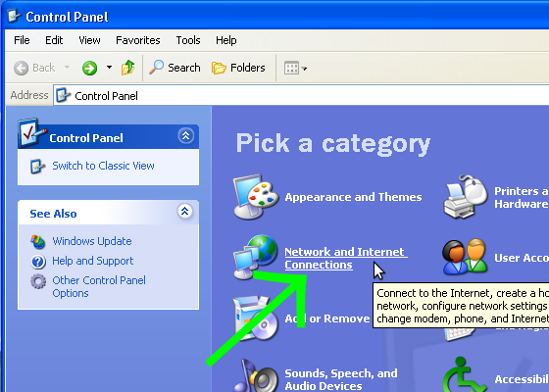Screen dimensions: 549x392
Task: Click the Printers and Other Hardware icon
Action: [x=466, y=197]
